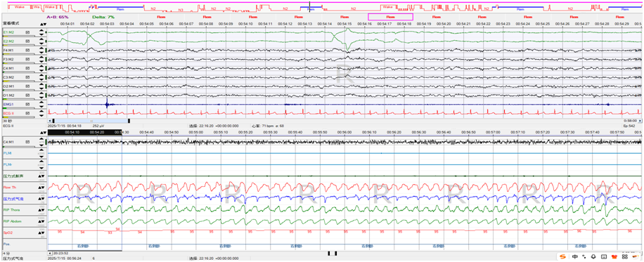Viewport: 644px width, 262px height.
Task: Adjust RIP Thora scale arrows
Action: click(x=42, y=210)
